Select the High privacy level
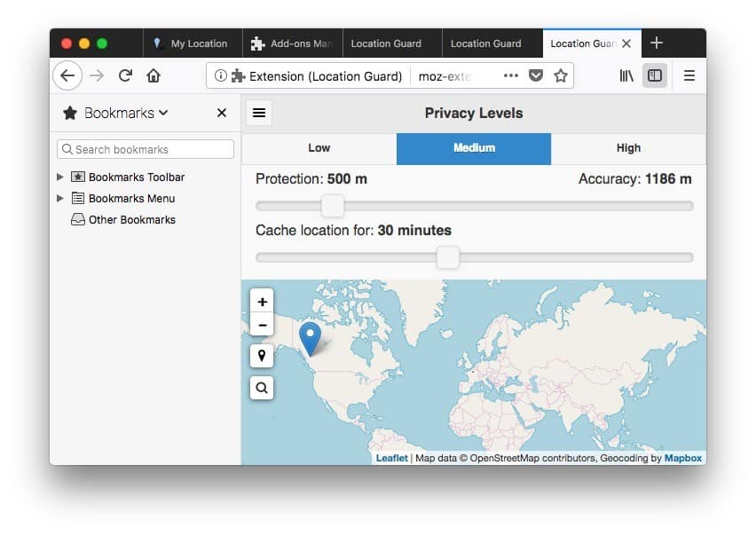This screenshot has width=756, height=536. click(x=628, y=148)
